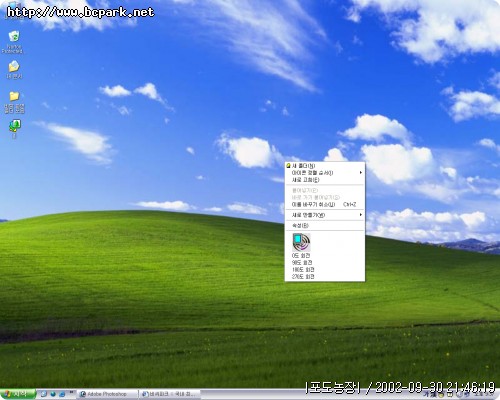Select the green network shortcut desktop icon
500x400 pixels.
coord(14,129)
